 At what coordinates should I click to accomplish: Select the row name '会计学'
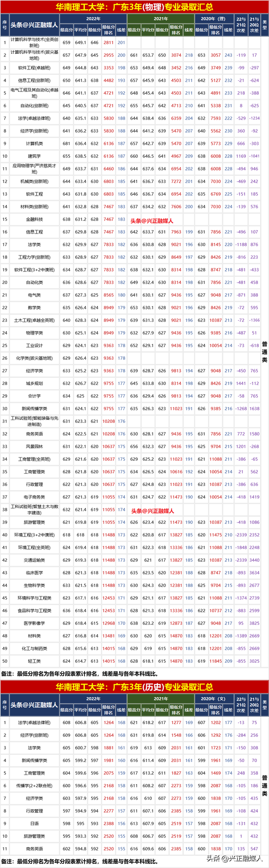(x=34, y=396)
